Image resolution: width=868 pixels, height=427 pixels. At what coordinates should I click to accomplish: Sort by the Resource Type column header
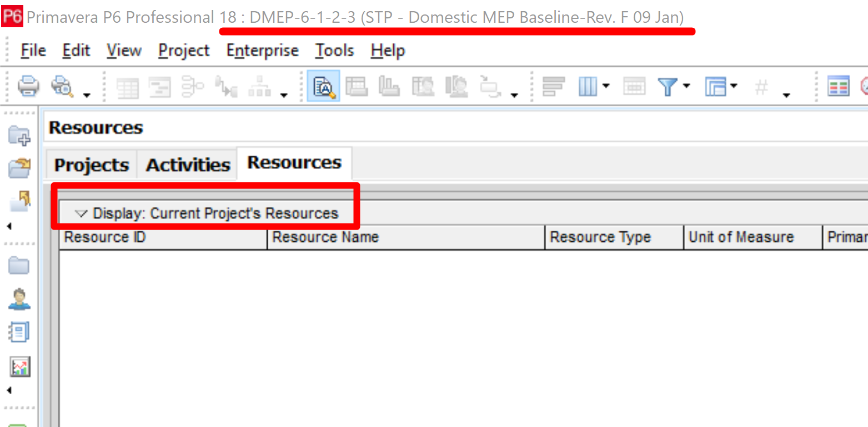pos(614,237)
